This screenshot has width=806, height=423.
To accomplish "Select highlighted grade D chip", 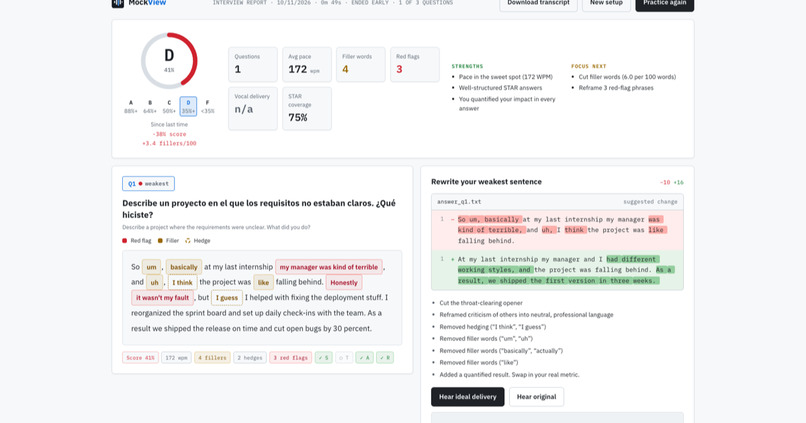I will pyautogui.click(x=188, y=106).
